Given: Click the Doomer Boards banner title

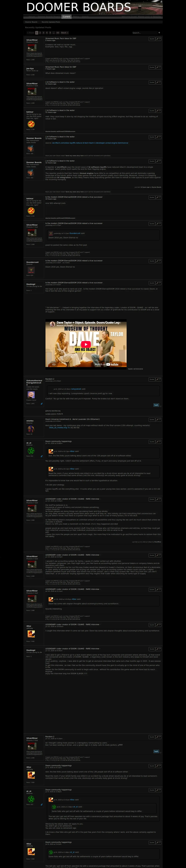Looking at the screenshot, I should 79,7.
